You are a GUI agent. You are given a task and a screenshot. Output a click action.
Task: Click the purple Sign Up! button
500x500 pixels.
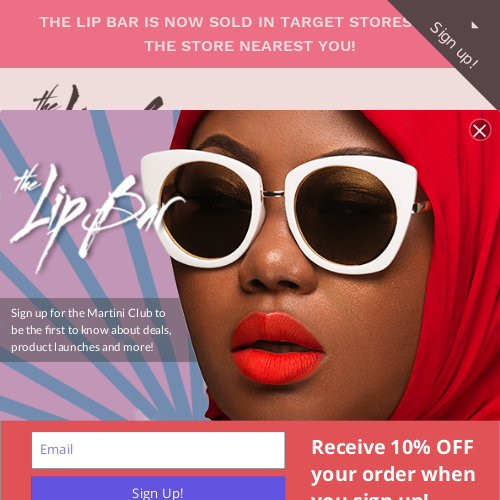[158, 490]
